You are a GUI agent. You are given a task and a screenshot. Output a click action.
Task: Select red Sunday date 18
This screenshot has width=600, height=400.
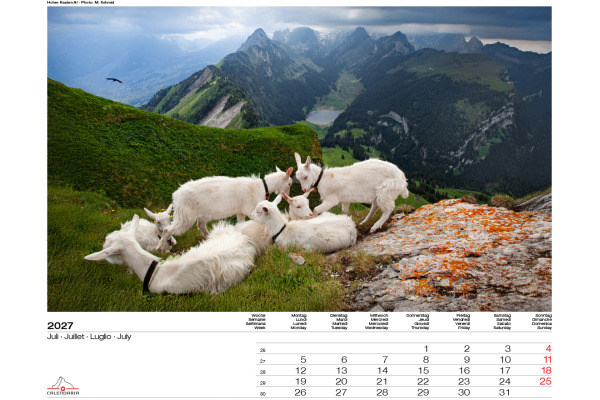(x=546, y=371)
